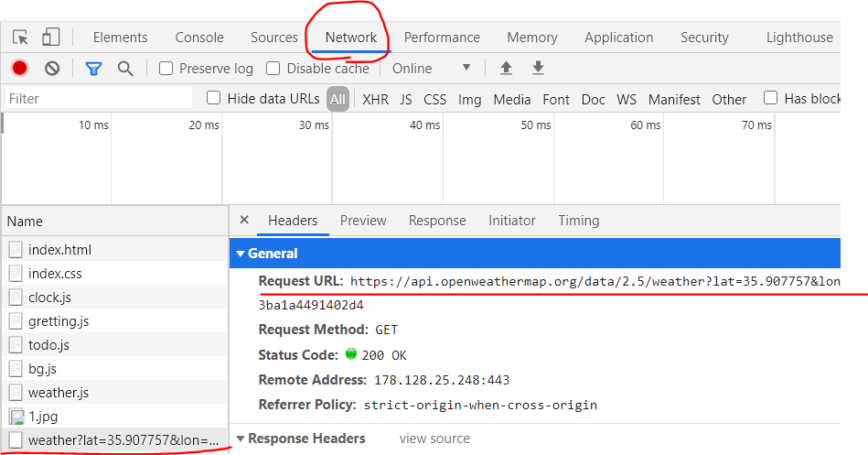The image size is (868, 455).
Task: Enable the Preserve log checkbox
Action: (x=166, y=68)
